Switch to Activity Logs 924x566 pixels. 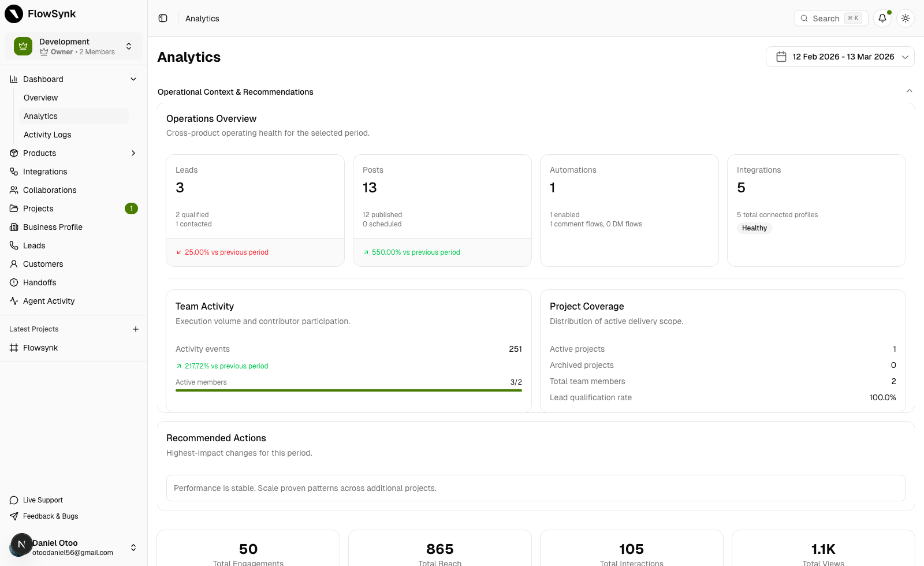[x=47, y=135]
